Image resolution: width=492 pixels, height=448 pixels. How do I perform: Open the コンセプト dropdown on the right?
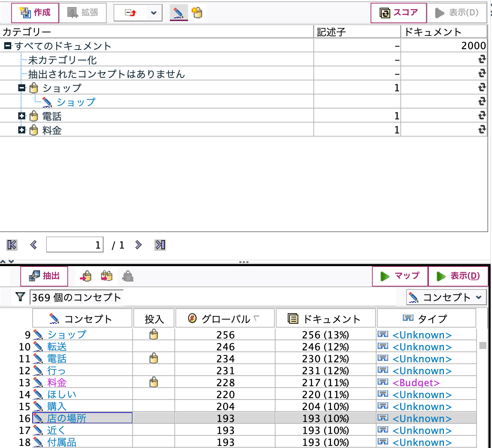click(x=446, y=297)
